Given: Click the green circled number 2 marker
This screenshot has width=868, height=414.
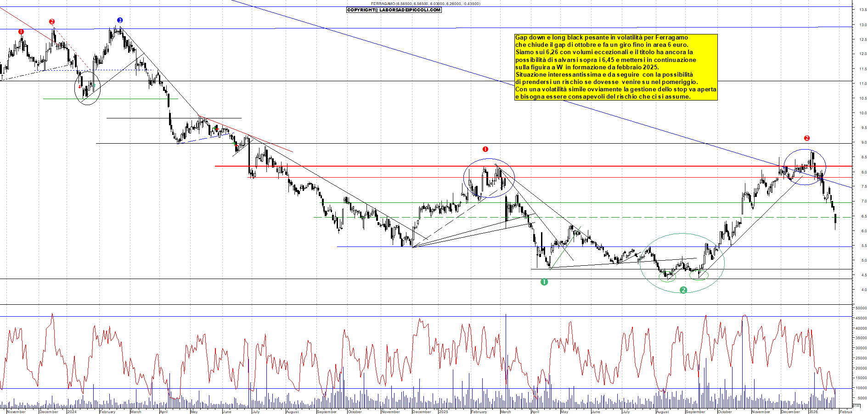Looking at the screenshot, I should pyautogui.click(x=683, y=290).
